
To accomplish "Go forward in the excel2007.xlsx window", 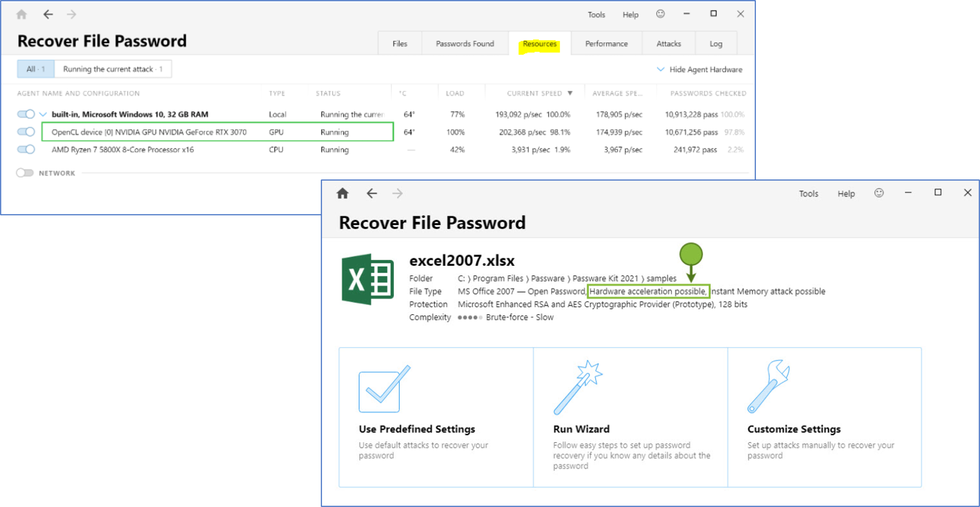I will click(397, 193).
